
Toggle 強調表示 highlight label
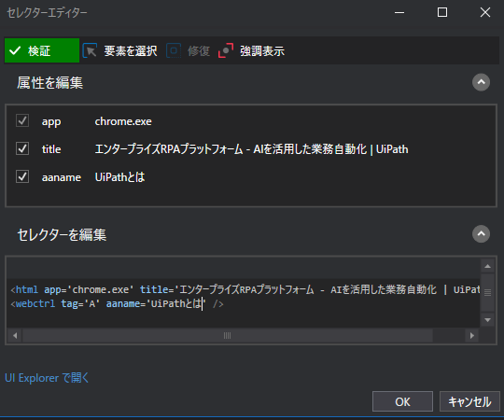pyautogui.click(x=262, y=51)
